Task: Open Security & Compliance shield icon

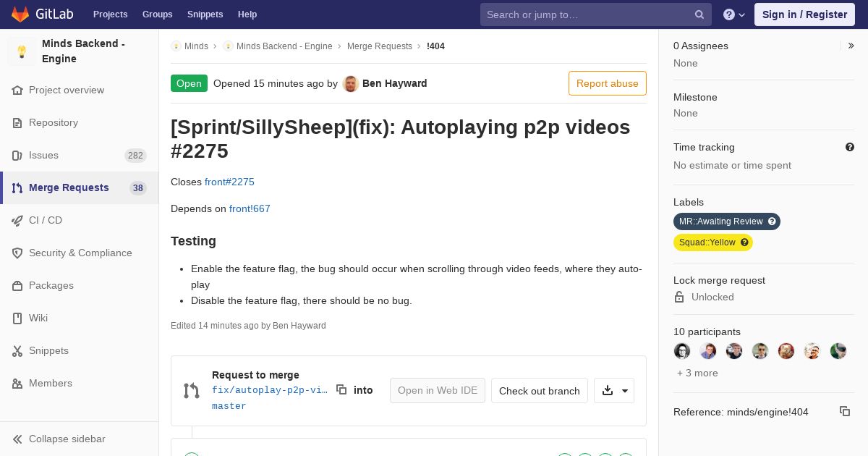Action: (17, 253)
